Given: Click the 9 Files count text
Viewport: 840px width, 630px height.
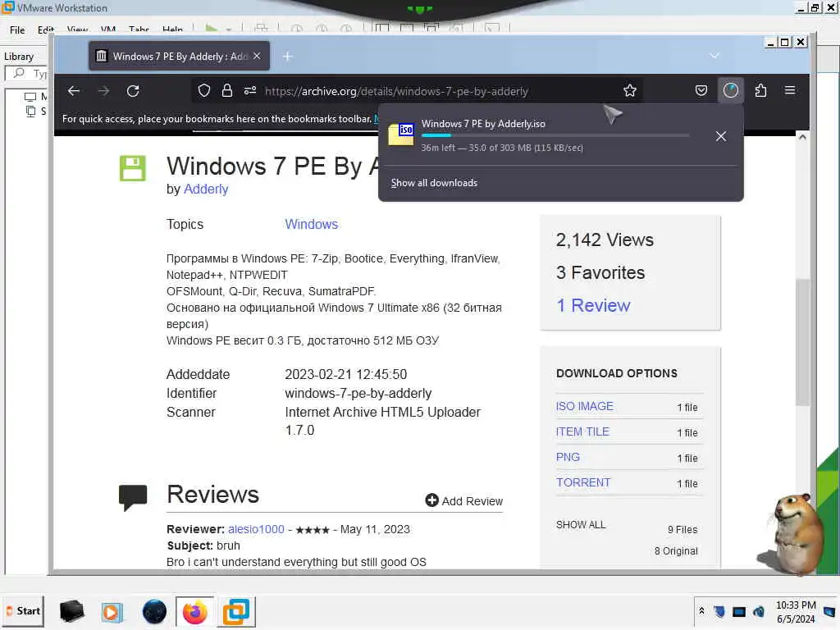Looking at the screenshot, I should (682, 530).
